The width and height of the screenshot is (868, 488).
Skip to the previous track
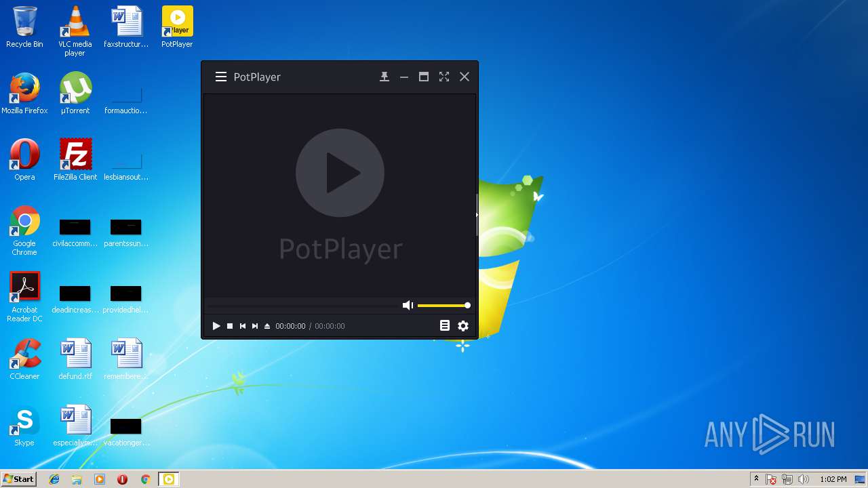(x=242, y=326)
